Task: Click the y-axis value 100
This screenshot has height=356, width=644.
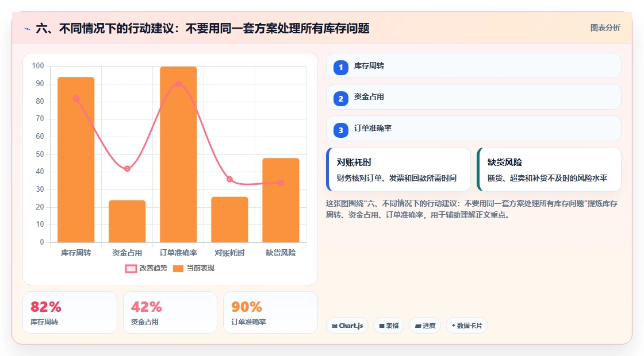Action: click(38, 65)
